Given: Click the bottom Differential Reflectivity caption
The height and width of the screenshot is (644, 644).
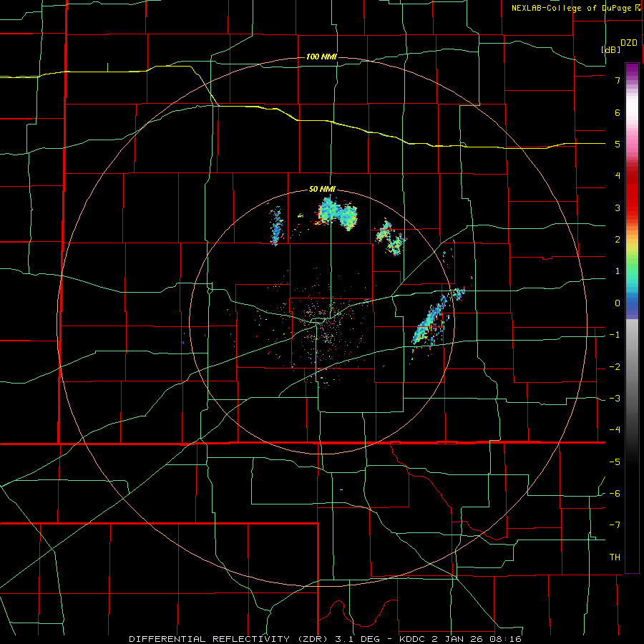Looking at the screenshot, I should coord(326,639).
